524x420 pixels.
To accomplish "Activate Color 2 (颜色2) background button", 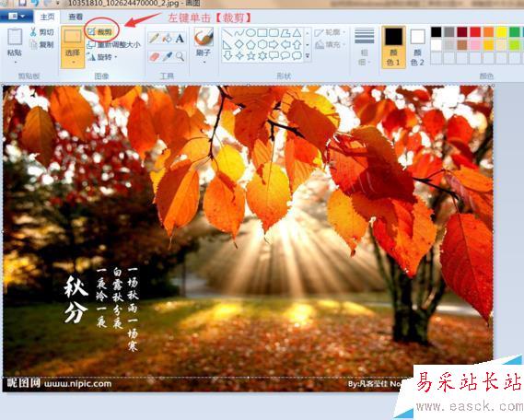I will [418, 47].
